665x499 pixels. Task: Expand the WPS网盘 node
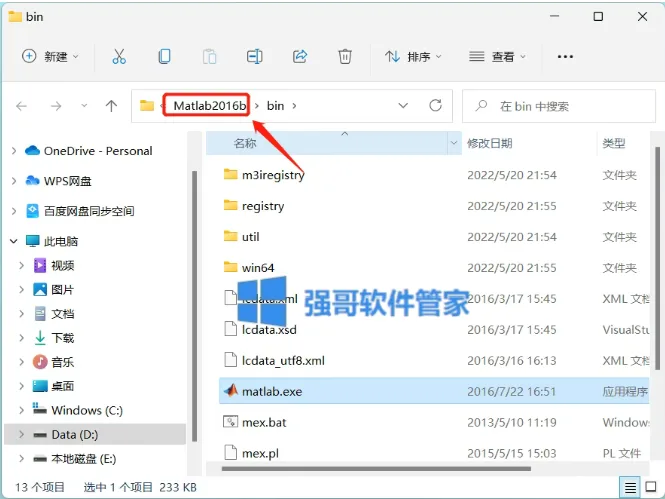tap(14, 181)
